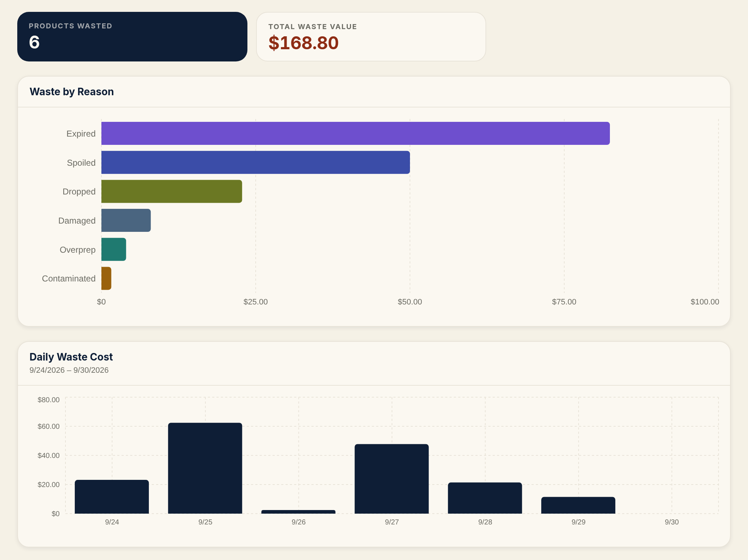Select the 9/29 daily waste bar
The image size is (748, 560).
point(578,505)
